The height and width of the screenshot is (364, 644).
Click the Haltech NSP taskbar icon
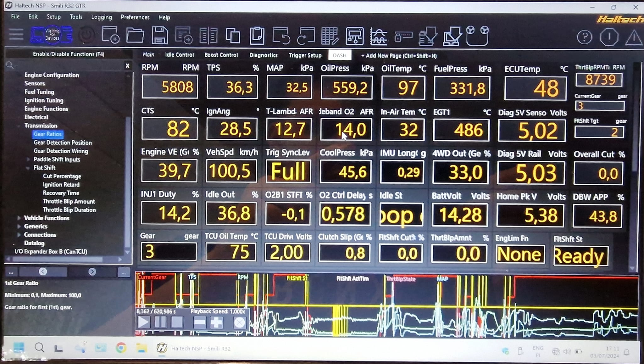click(162, 348)
